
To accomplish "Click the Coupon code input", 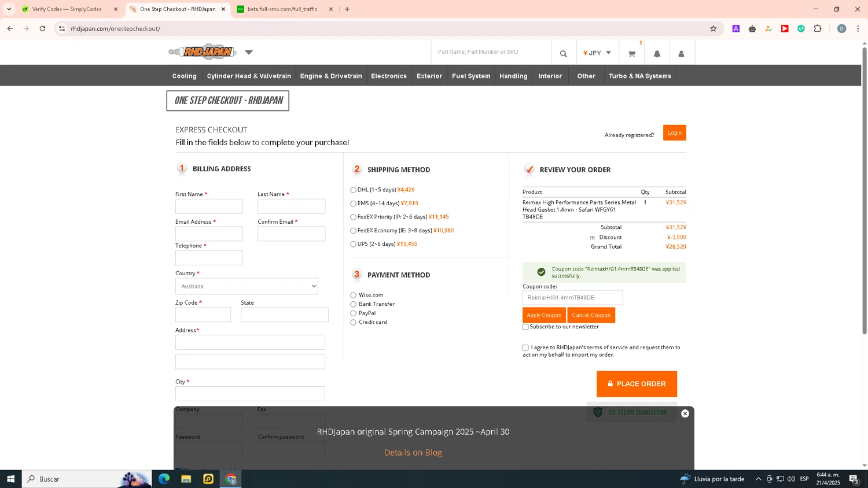I will [573, 298].
